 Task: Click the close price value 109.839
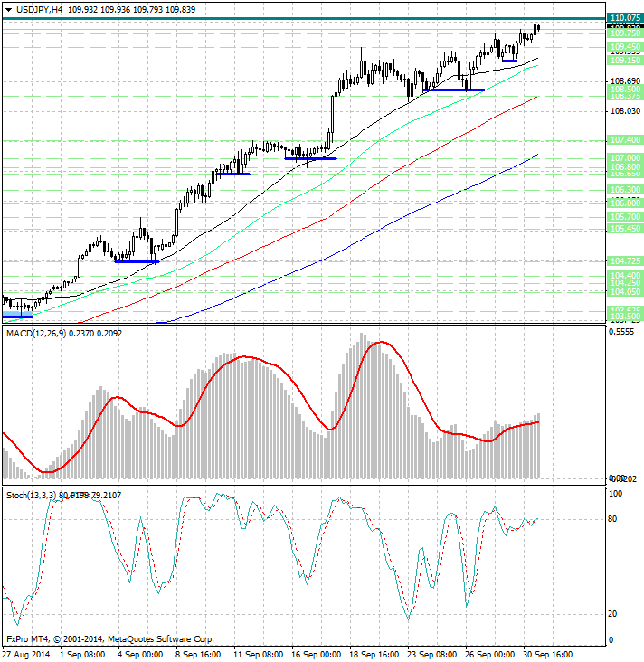[180, 9]
